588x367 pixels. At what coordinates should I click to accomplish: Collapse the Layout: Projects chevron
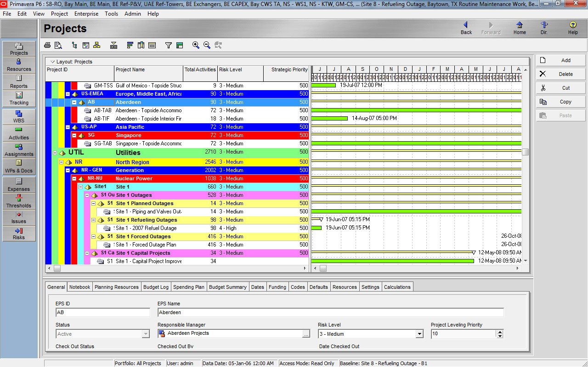pyautogui.click(x=52, y=62)
